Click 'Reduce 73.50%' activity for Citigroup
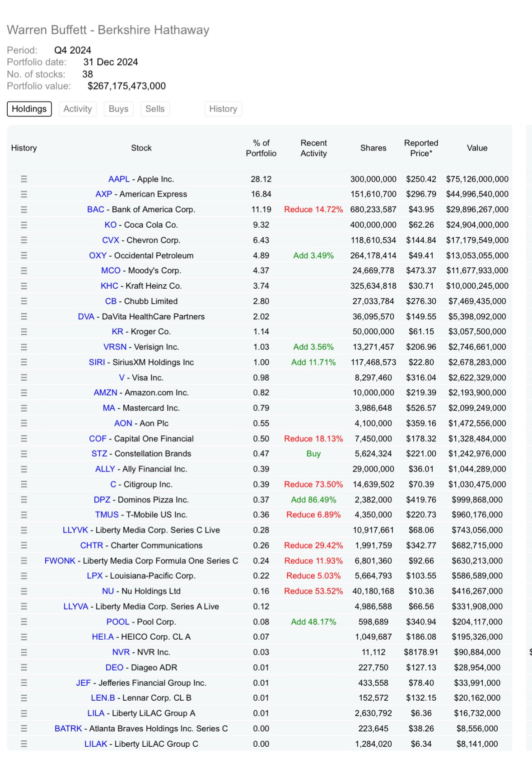Image resolution: width=532 pixels, height=763 pixels. coord(313,484)
